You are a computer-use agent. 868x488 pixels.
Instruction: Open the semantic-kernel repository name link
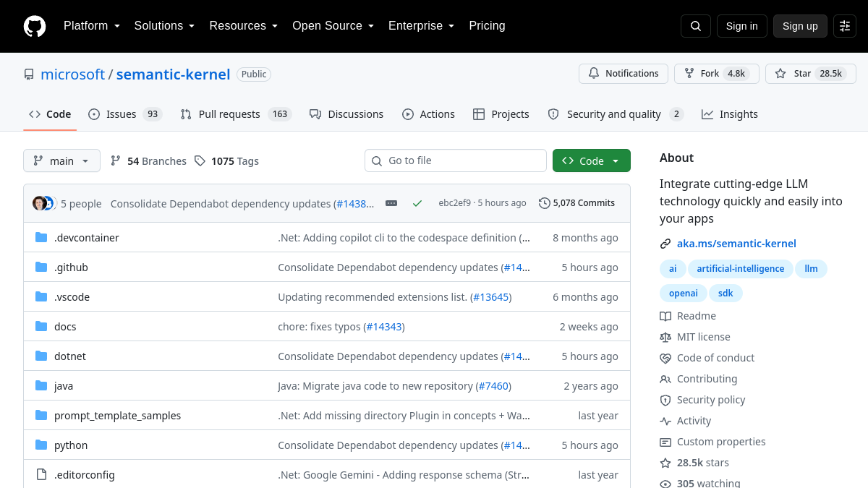click(173, 74)
